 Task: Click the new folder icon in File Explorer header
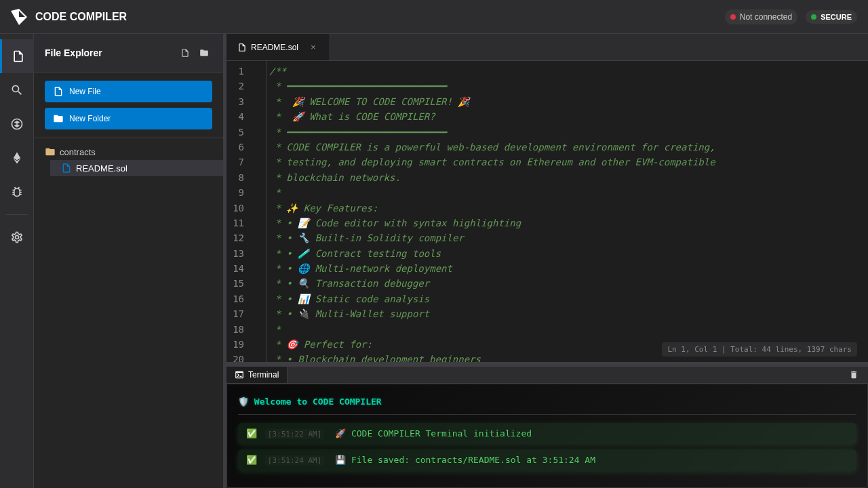[x=204, y=53]
